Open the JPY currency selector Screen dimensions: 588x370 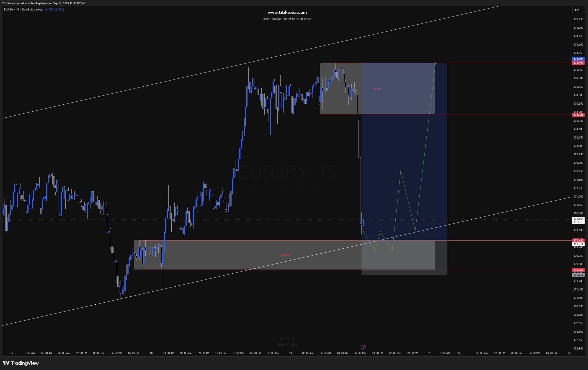578,10
